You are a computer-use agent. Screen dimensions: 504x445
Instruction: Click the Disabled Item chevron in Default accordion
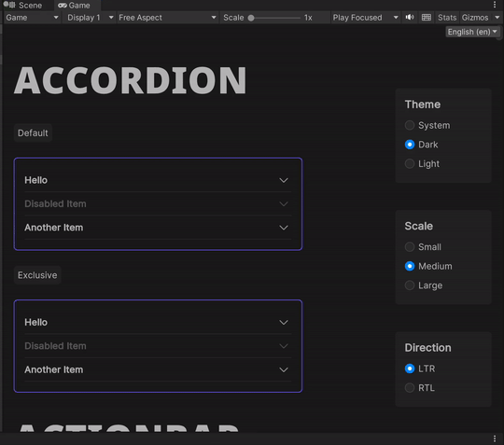[x=284, y=204]
